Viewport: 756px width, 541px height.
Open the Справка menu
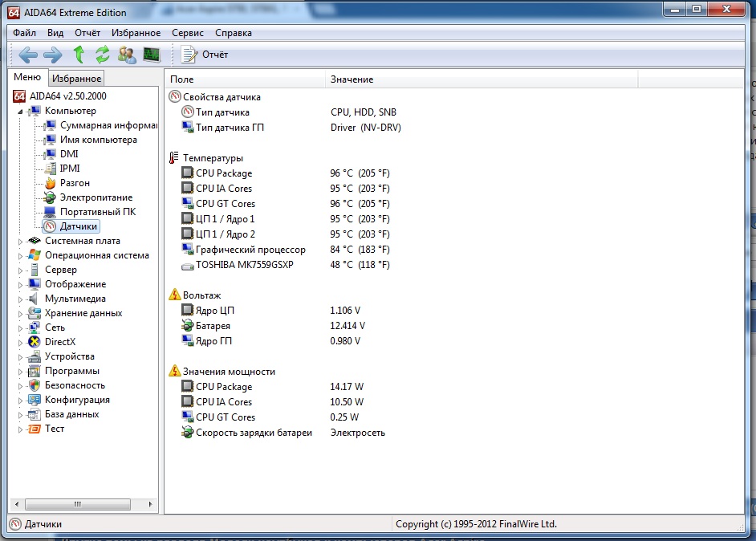234,33
